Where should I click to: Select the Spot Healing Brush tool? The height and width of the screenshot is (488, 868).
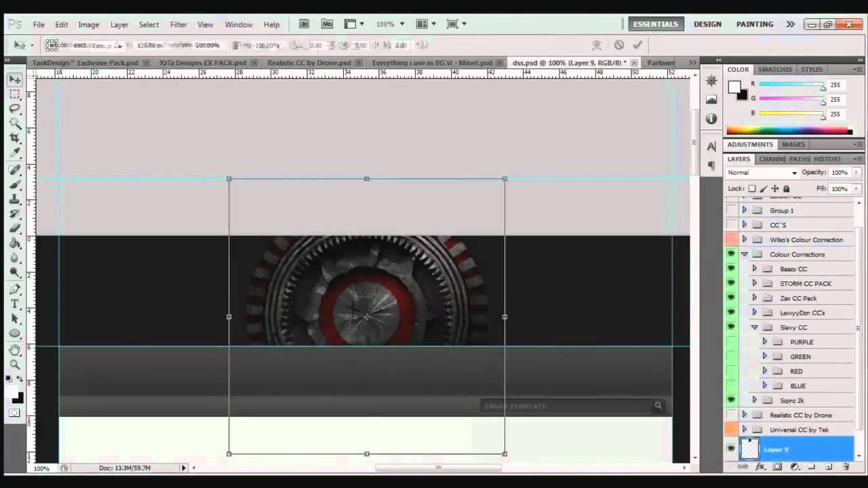tap(15, 169)
